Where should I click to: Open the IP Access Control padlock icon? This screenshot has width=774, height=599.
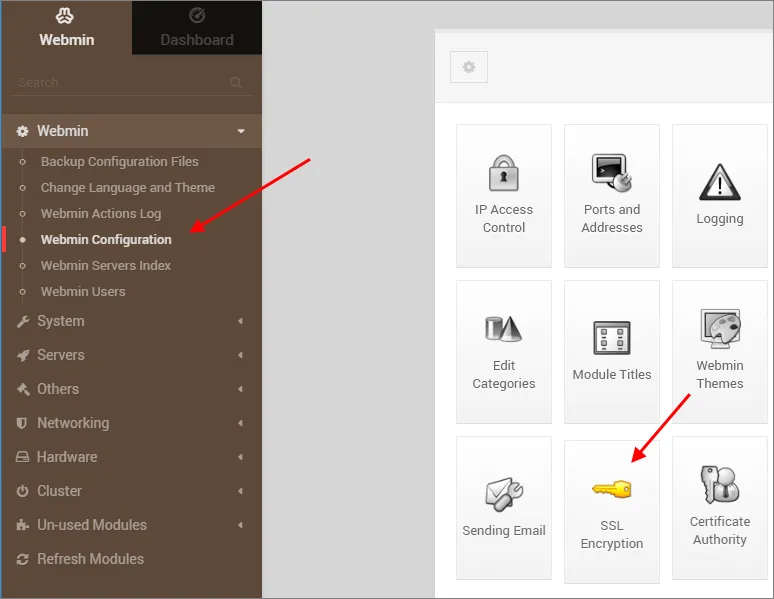pyautogui.click(x=503, y=173)
